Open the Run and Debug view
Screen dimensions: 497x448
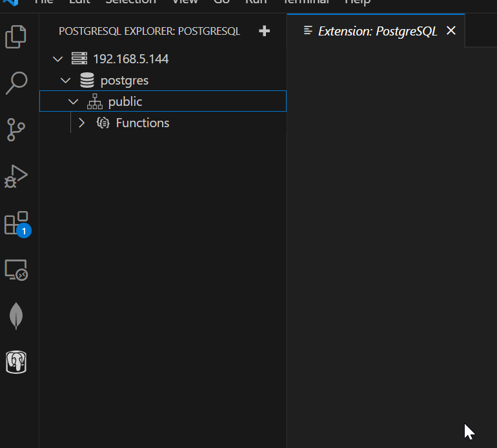pos(15,176)
